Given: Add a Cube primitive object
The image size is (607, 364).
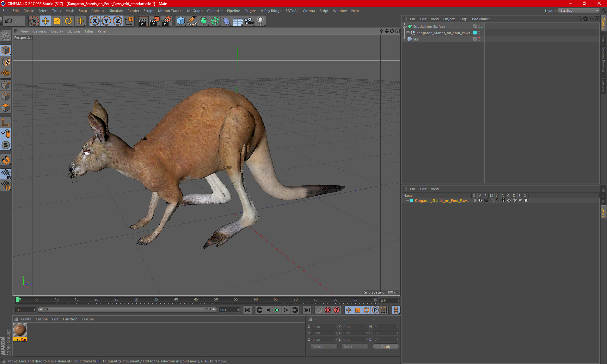Looking at the screenshot, I should coord(181,21).
